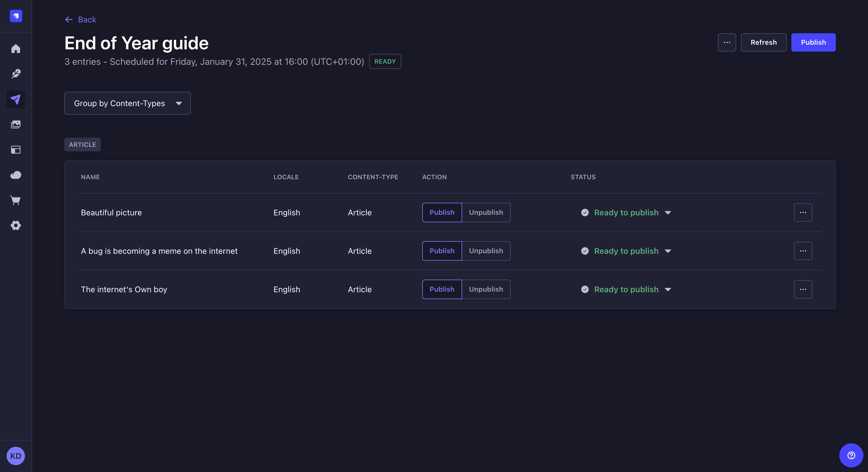The height and width of the screenshot is (472, 868).
Task: Click the Refresh button
Action: point(763,42)
